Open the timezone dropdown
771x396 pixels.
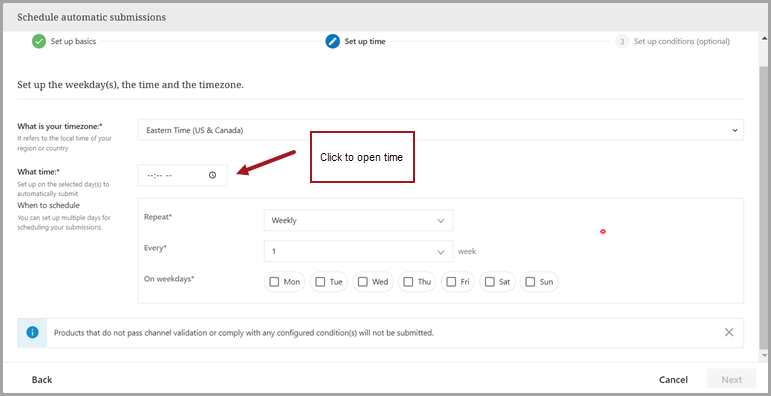click(x=440, y=130)
